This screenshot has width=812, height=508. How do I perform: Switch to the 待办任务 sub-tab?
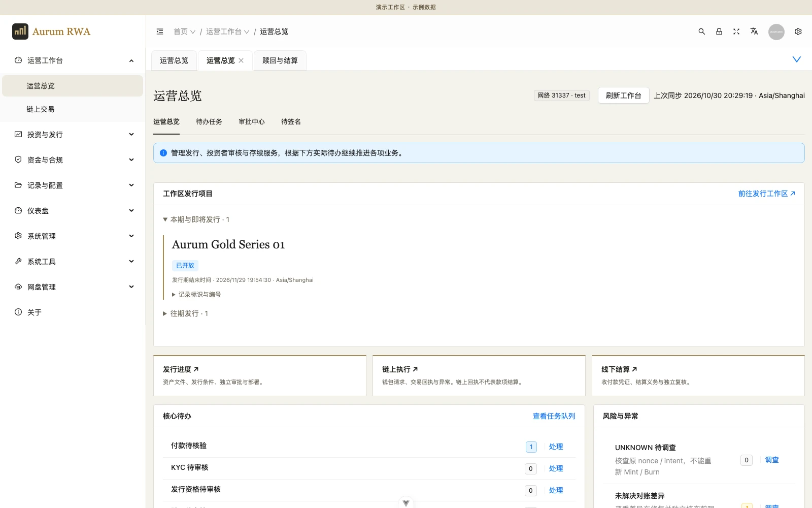209,122
